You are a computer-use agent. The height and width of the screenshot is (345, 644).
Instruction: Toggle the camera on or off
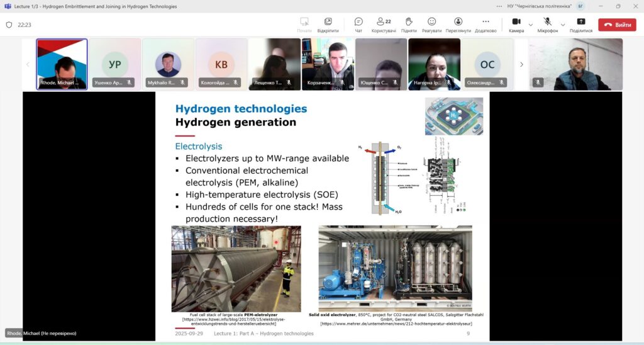pos(516,25)
